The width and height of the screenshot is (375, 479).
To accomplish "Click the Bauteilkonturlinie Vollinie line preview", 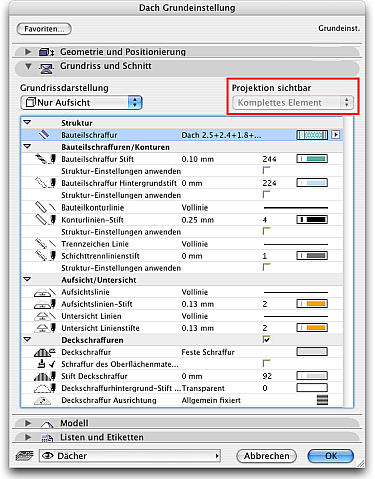I will click(296, 208).
